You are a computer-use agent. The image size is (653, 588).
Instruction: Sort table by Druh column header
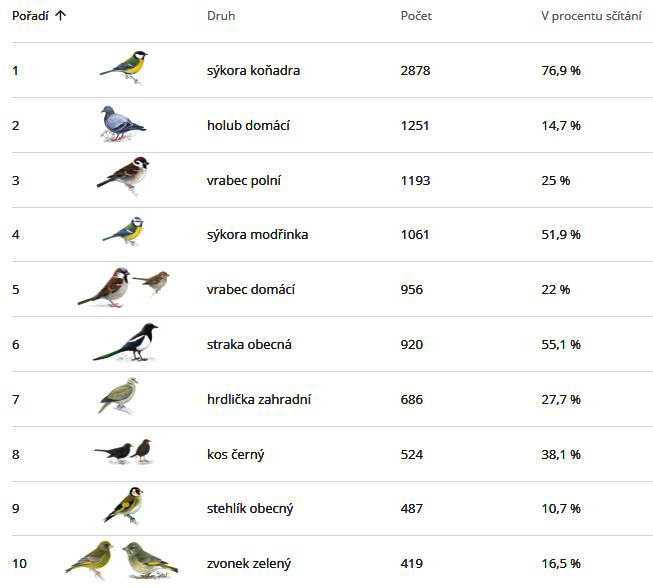point(221,16)
